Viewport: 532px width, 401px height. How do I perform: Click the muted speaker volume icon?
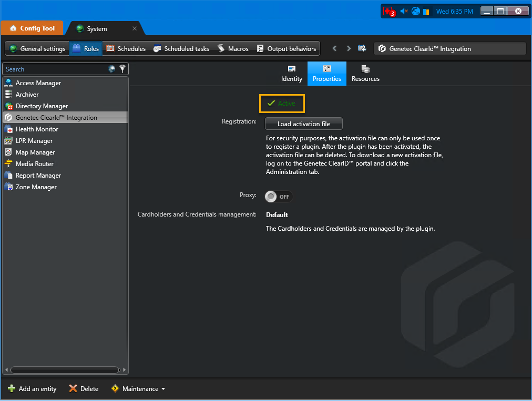(x=404, y=12)
